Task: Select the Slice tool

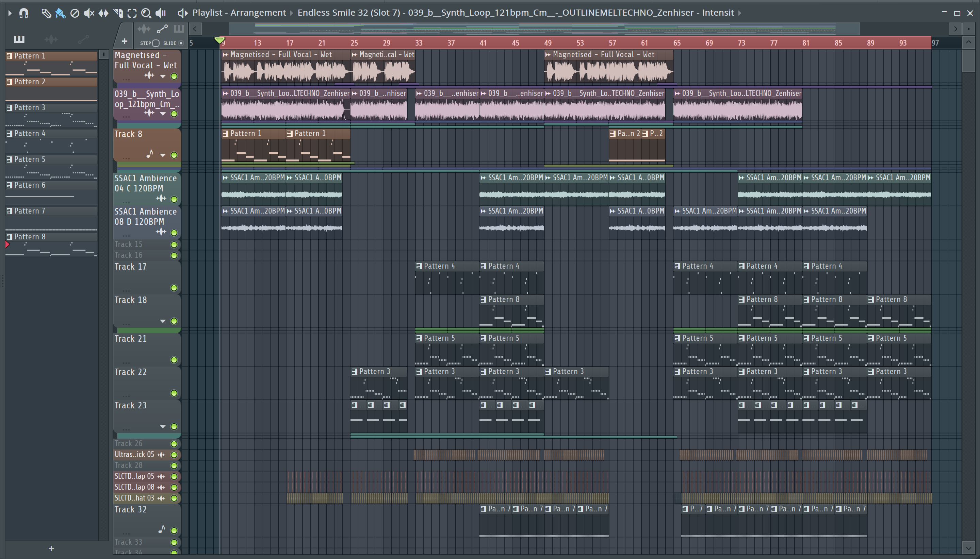Action: (118, 13)
